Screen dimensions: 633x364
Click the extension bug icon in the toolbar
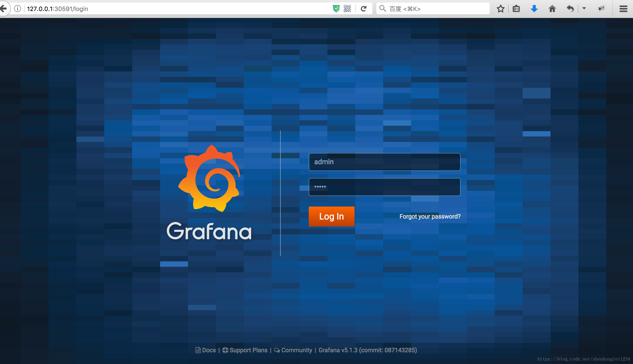coord(601,9)
